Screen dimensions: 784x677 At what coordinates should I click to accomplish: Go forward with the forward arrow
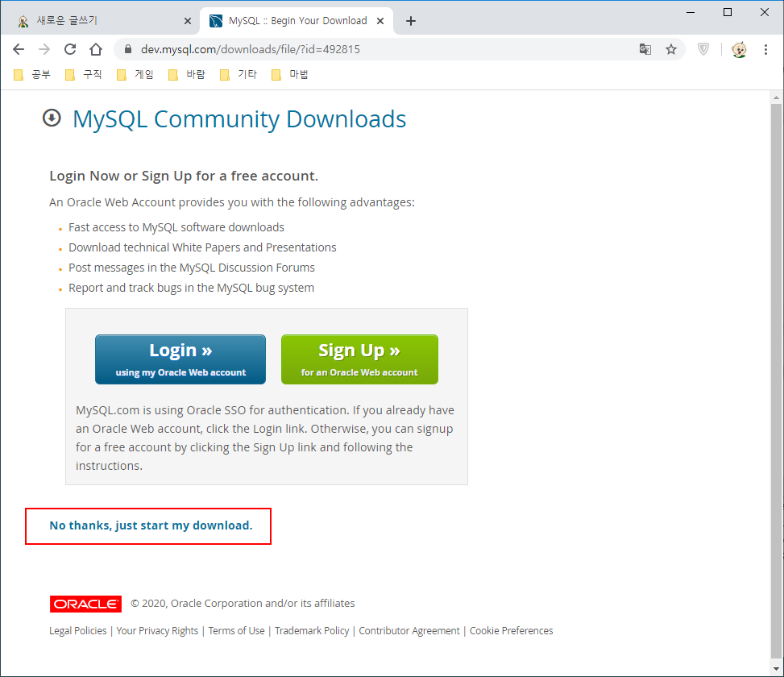(44, 49)
